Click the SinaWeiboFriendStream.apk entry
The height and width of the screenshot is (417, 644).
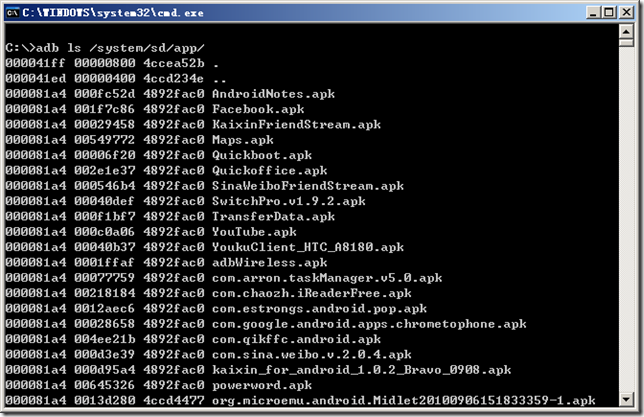[x=308, y=186]
